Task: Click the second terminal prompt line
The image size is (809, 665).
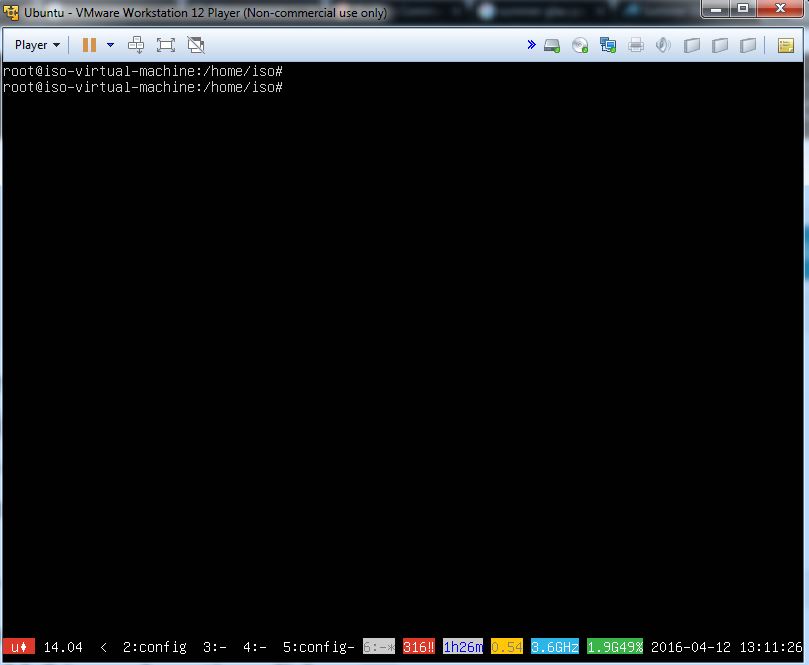Action: coord(143,87)
